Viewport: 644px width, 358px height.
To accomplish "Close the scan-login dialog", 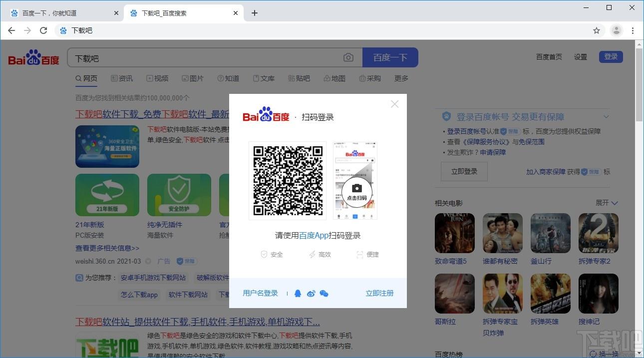I will click(x=394, y=104).
